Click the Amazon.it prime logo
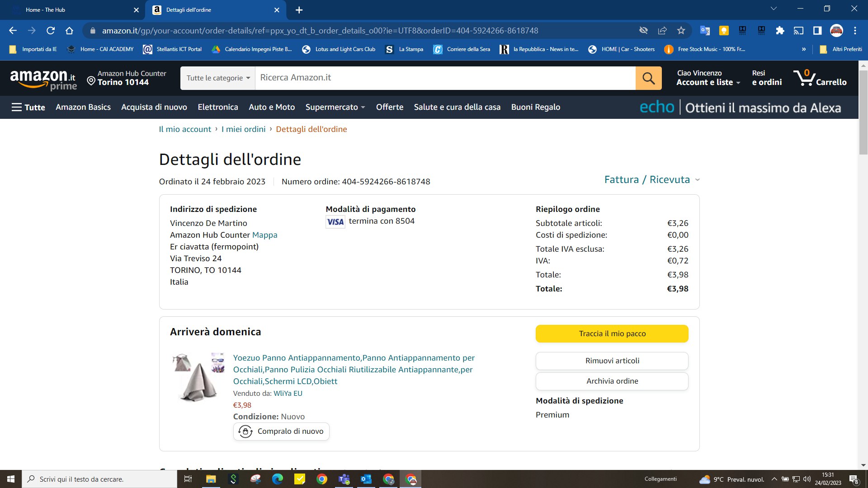 (43, 79)
